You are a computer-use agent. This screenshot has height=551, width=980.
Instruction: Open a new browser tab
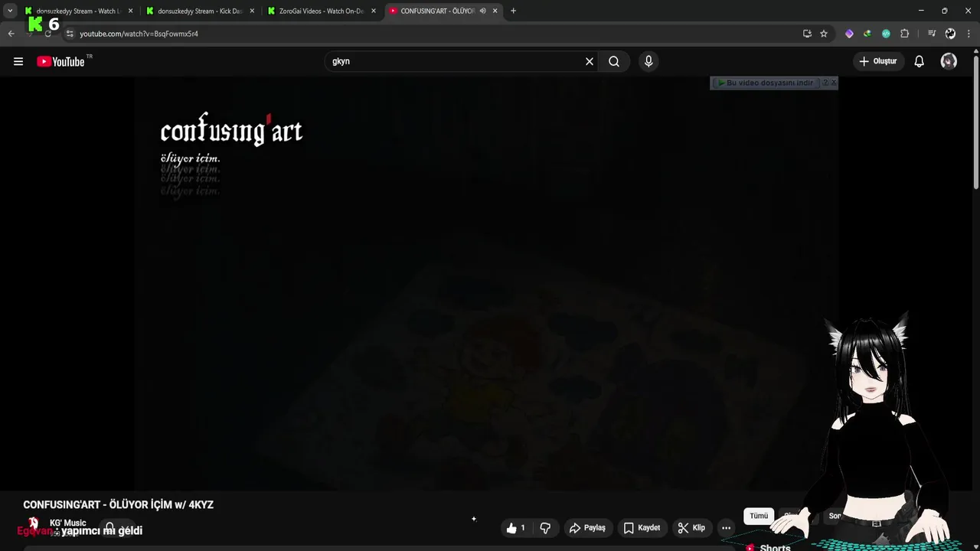[x=513, y=11]
